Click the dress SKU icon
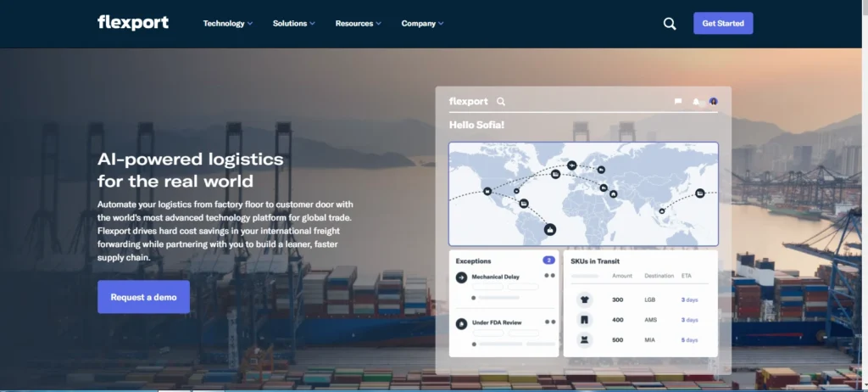Image resolution: width=868 pixels, height=392 pixels. coord(585,340)
